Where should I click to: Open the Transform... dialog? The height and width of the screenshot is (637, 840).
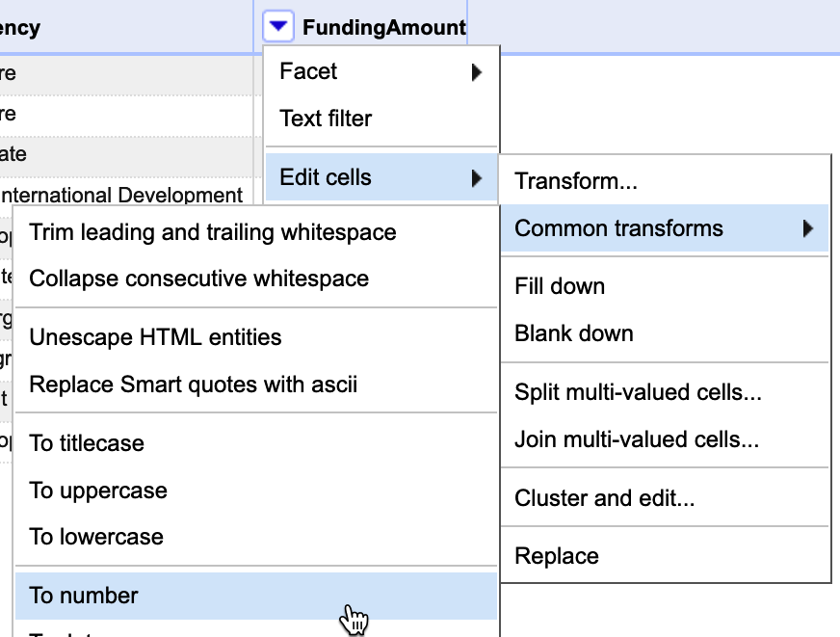[576, 181]
